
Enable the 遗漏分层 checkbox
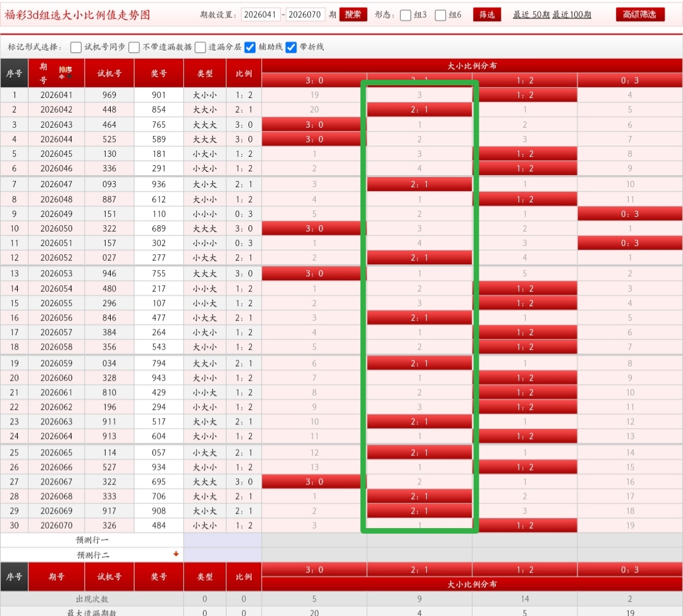click(200, 47)
